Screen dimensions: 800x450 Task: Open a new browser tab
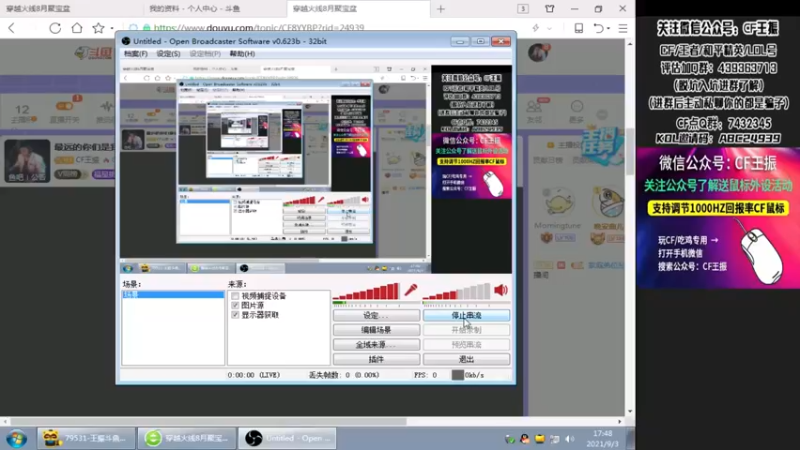[441, 9]
